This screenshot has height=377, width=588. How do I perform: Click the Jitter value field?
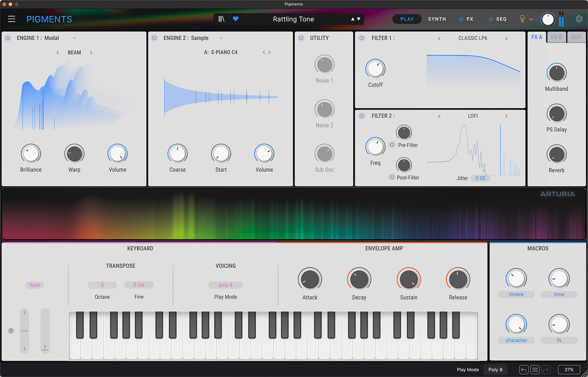[480, 178]
